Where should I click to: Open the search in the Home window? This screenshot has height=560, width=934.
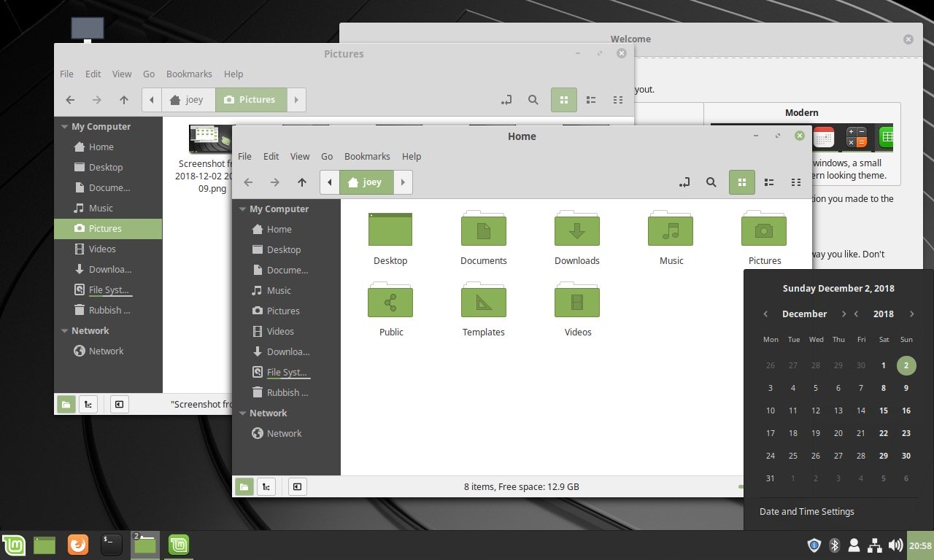tap(711, 182)
